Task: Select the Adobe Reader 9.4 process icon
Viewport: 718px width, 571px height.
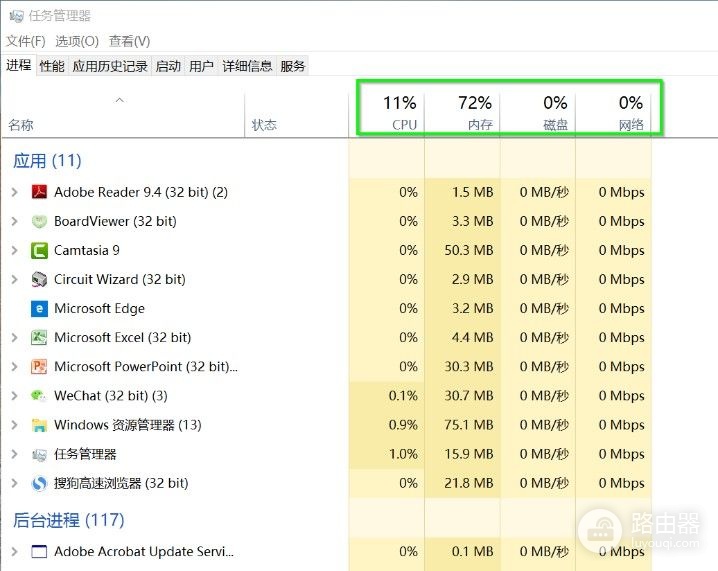Action: pos(39,192)
